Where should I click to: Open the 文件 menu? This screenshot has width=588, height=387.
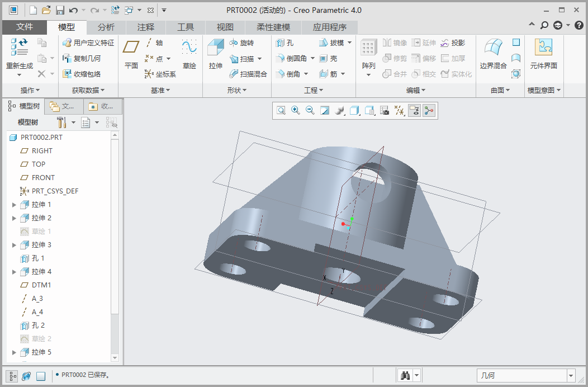coord(25,27)
